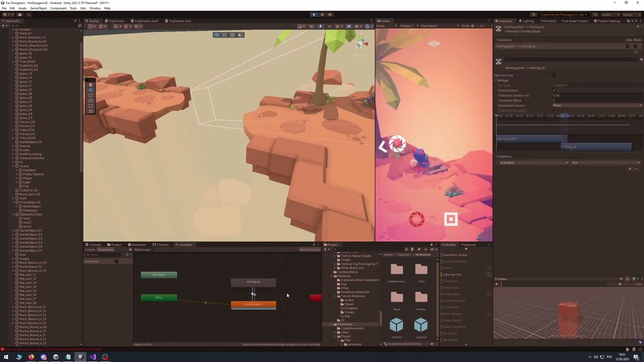Click the Create (+) button in Project panel
This screenshot has height=362, width=644.
coord(326,249)
